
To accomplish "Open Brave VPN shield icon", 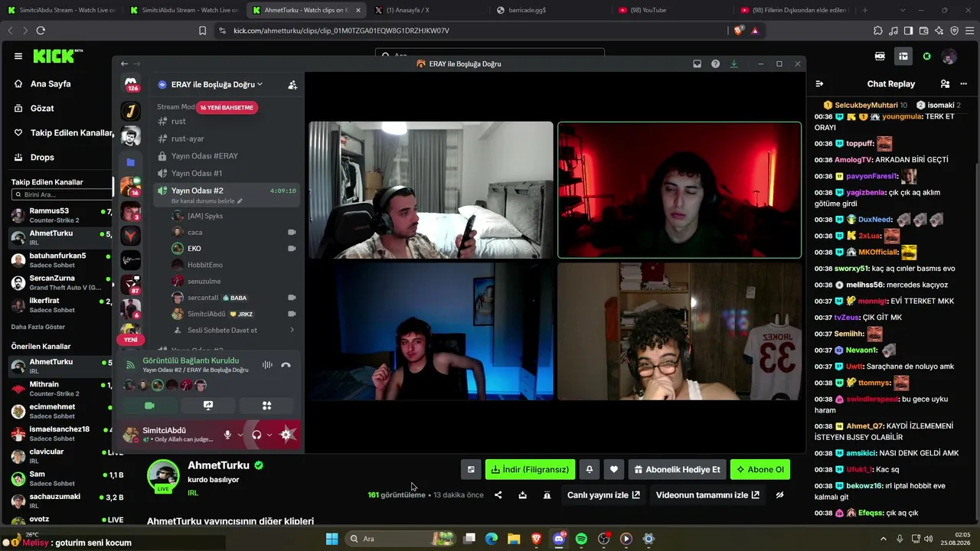I will coord(954,31).
